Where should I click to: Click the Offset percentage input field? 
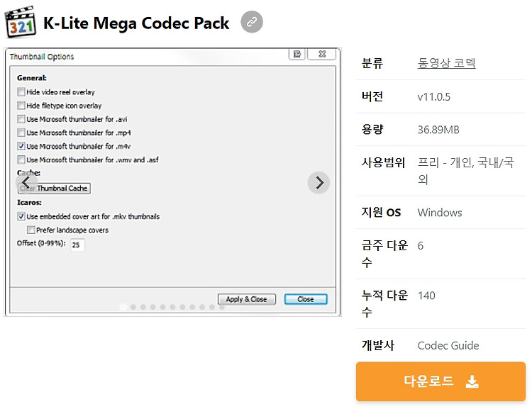click(x=77, y=245)
